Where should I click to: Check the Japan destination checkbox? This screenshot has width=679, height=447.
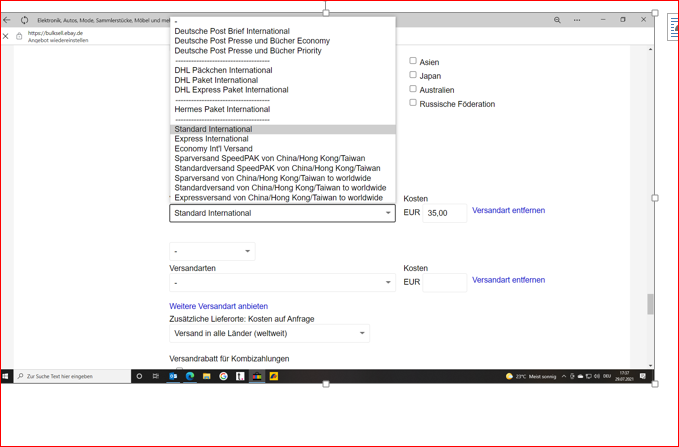point(413,75)
